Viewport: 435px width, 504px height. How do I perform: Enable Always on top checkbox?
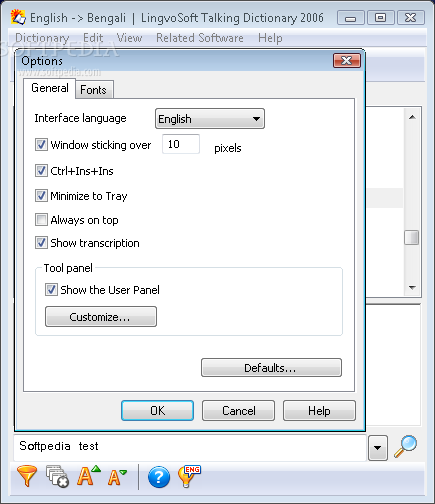tap(41, 220)
